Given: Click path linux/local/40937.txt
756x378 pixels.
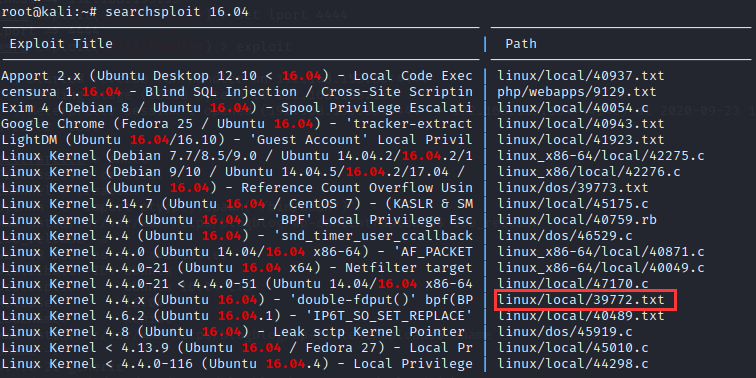Looking at the screenshot, I should click(581, 76).
